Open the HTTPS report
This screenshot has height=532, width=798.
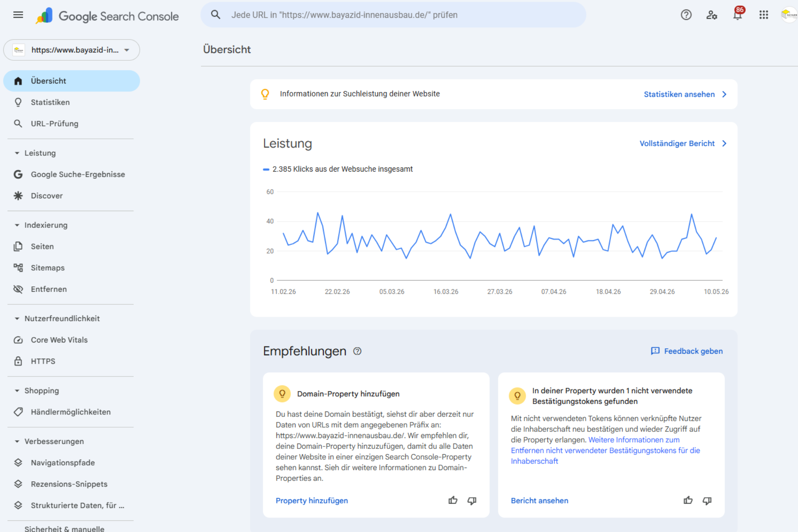pyautogui.click(x=71, y=361)
